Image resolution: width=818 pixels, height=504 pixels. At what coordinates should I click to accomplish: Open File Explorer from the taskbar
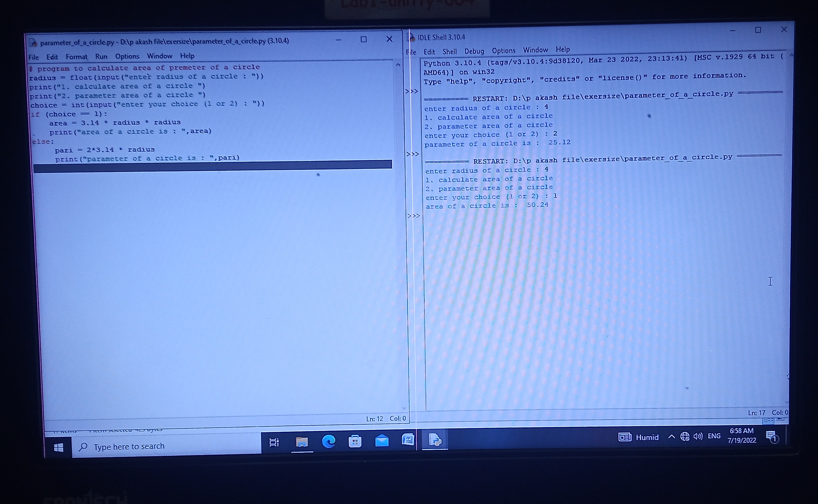click(302, 442)
